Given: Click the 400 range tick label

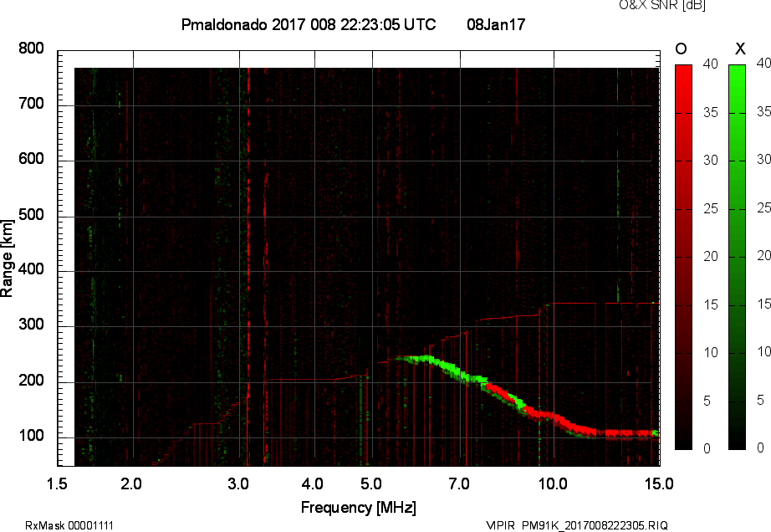Looking at the screenshot, I should [31, 269].
